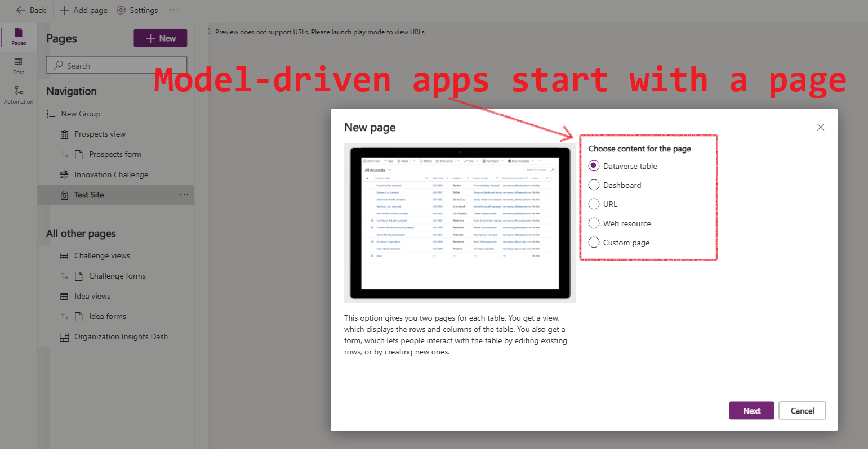Open Test Site more options ellipsis

(184, 195)
